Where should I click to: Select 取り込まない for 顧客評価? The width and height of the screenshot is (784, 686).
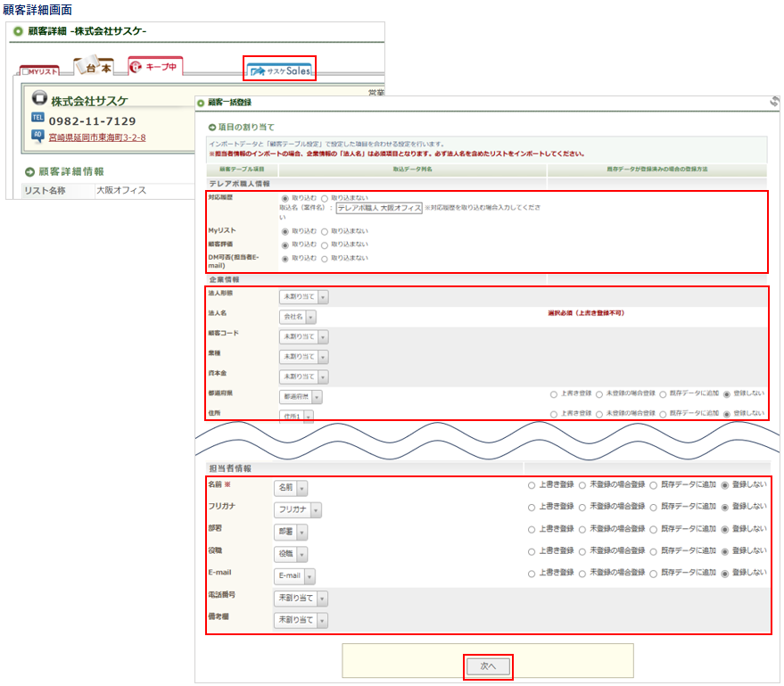click(325, 245)
